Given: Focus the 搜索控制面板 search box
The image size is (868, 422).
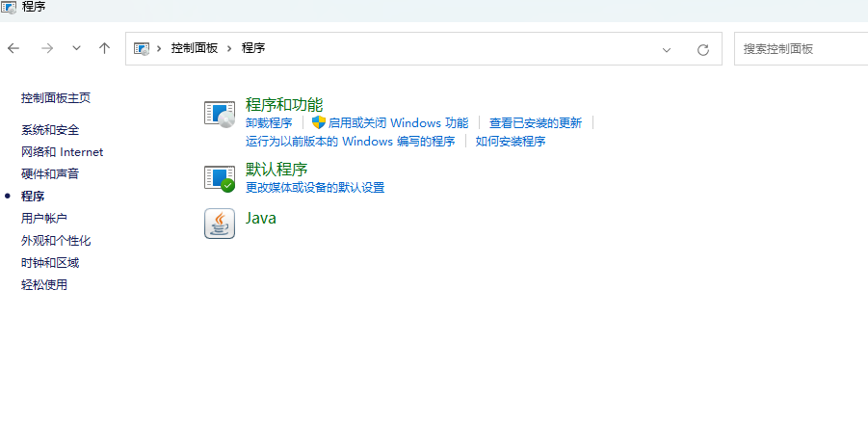Looking at the screenshot, I should [x=801, y=49].
